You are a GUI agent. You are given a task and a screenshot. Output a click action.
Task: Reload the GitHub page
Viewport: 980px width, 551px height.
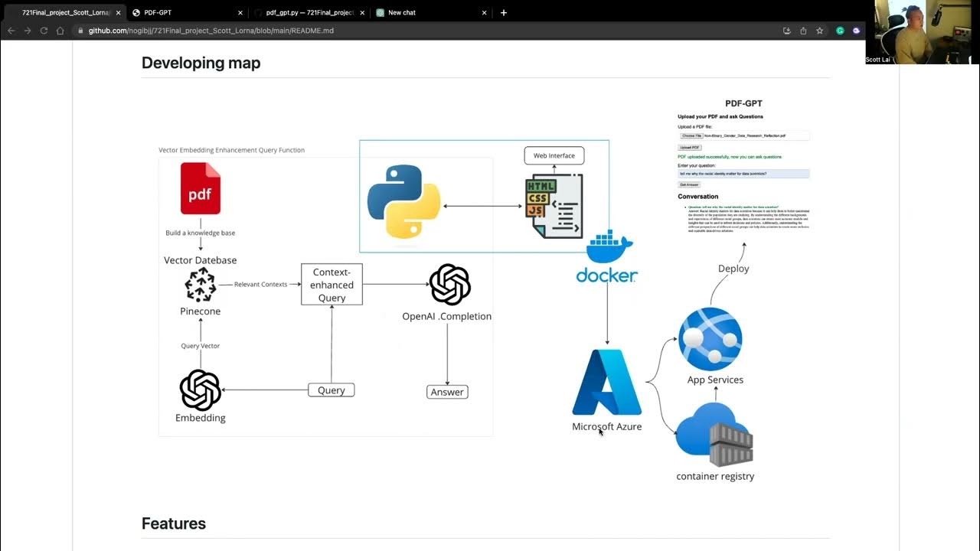click(x=44, y=31)
